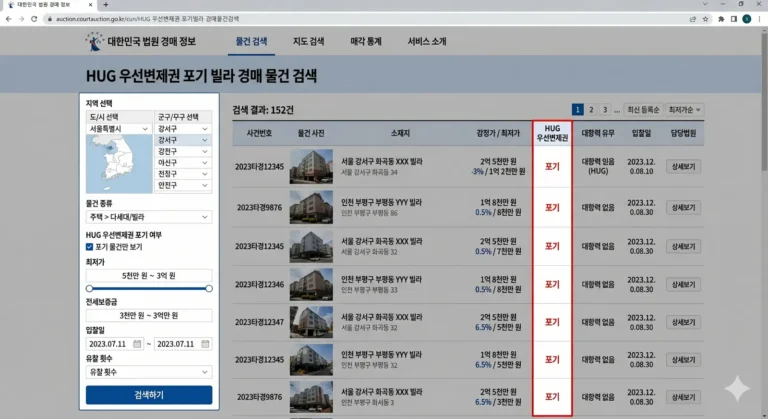Screen dimensions: 768x419
Task: Click the 소재지 column header
Action: (x=400, y=133)
